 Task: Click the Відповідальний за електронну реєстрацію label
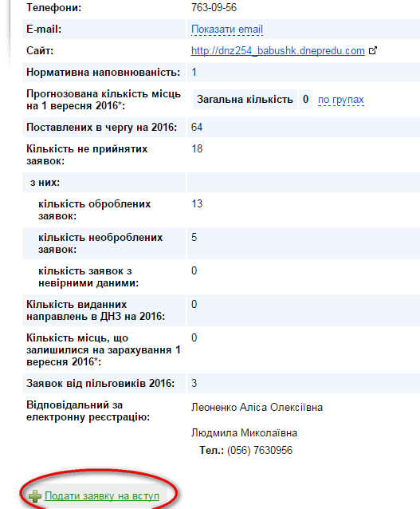88,411
